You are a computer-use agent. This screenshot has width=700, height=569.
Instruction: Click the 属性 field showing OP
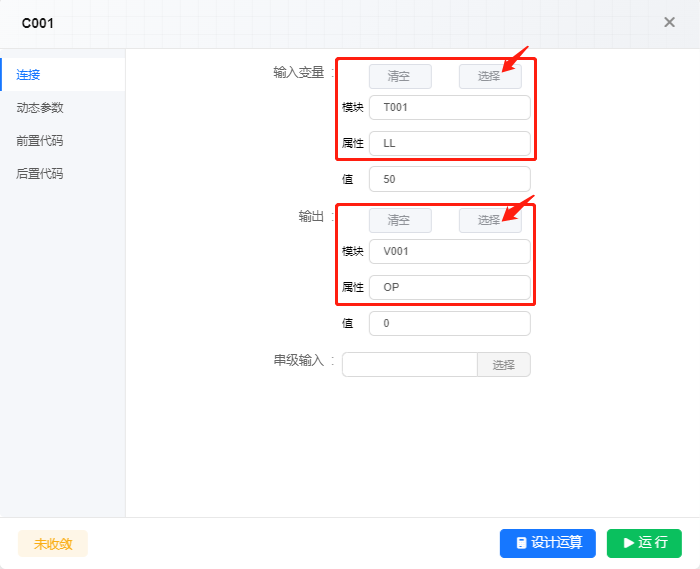pos(450,287)
